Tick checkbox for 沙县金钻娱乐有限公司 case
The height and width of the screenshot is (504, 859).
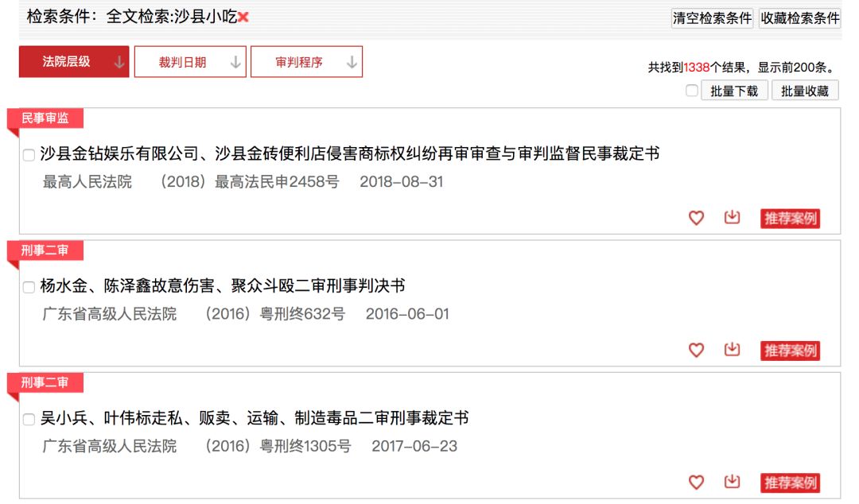29,155
